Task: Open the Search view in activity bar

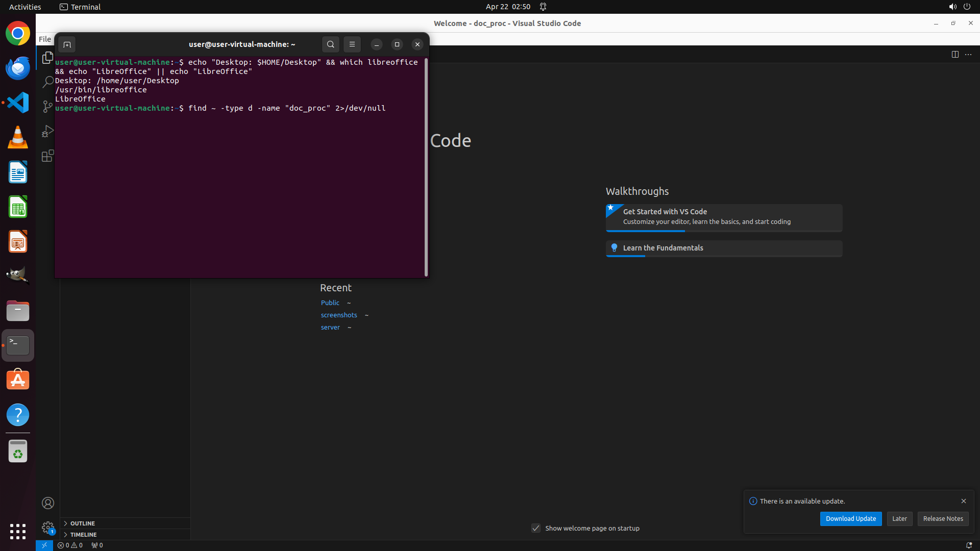Action: coord(47,82)
